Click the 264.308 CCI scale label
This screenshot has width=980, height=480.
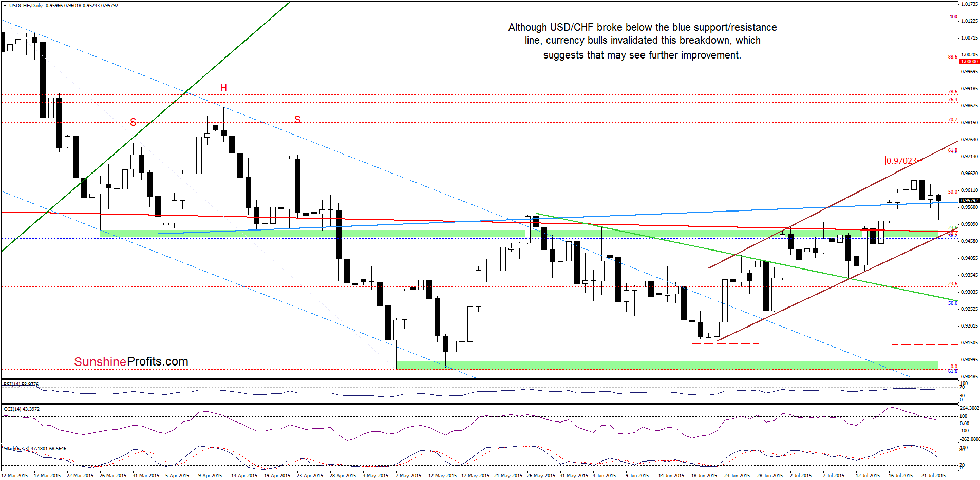click(970, 408)
